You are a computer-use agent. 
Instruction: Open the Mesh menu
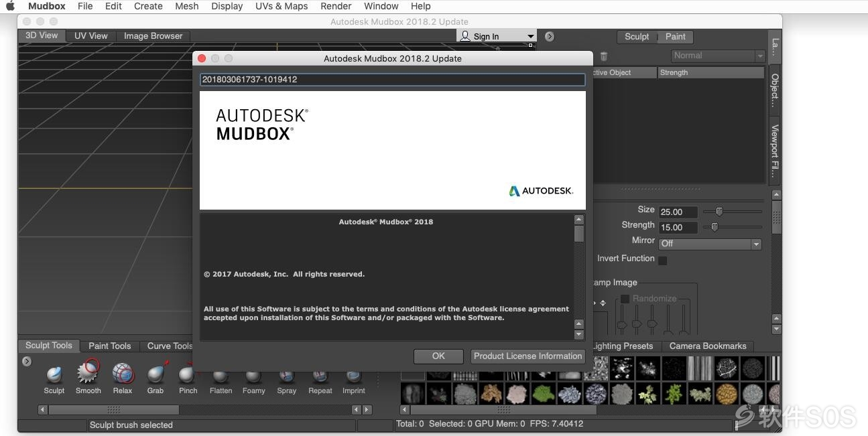point(186,6)
